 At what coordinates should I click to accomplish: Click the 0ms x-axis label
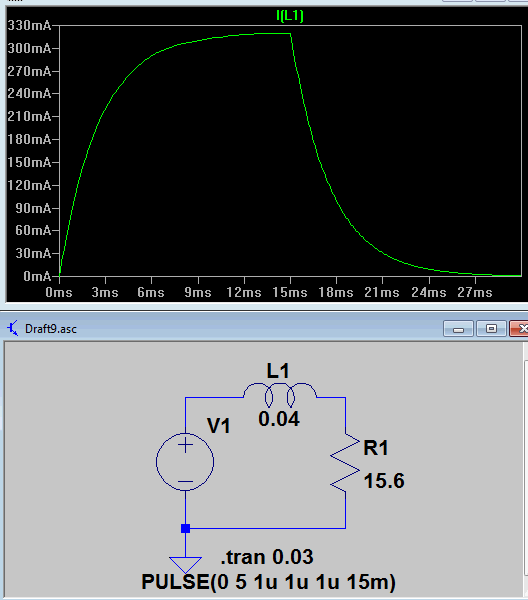point(59,293)
